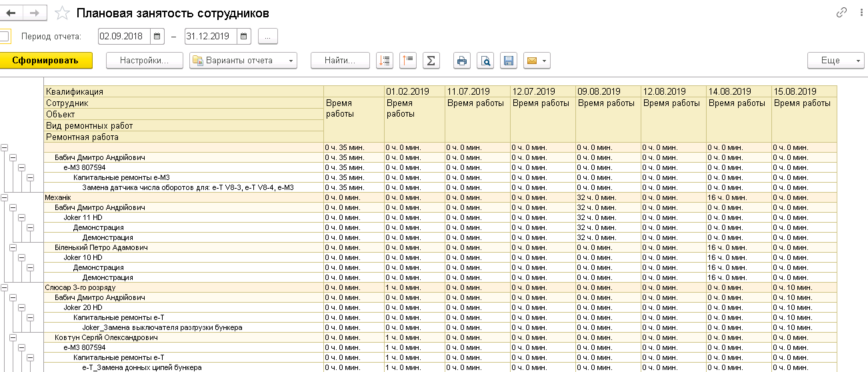Open calendar picker for start date 02.09.2018
The width and height of the screenshot is (868, 372).
click(x=157, y=36)
